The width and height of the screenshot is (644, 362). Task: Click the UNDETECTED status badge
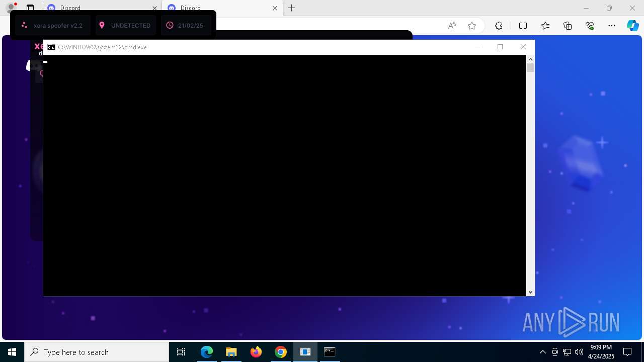[x=126, y=25]
